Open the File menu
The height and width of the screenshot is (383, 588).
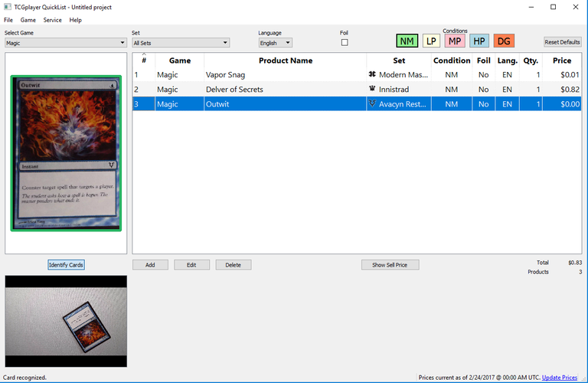[x=8, y=20]
